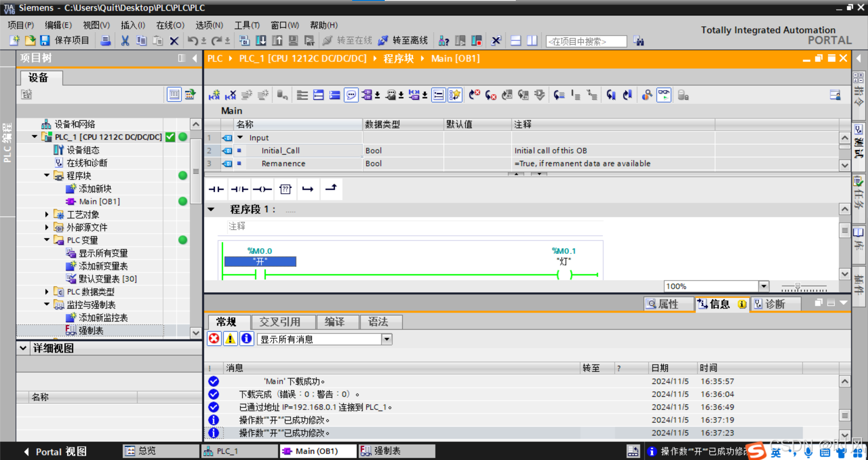This screenshot has height=460, width=868.
Task: Click the go offline (转至离线) button
Action: (x=403, y=41)
